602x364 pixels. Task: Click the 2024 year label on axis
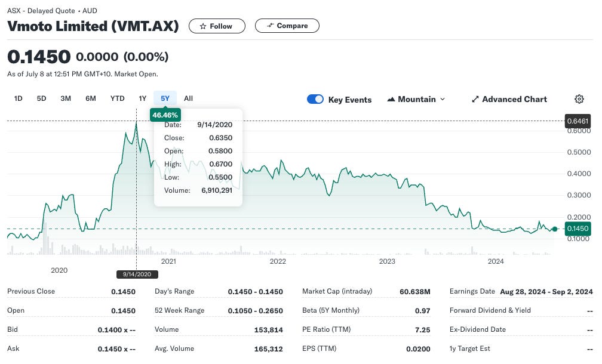(x=496, y=261)
